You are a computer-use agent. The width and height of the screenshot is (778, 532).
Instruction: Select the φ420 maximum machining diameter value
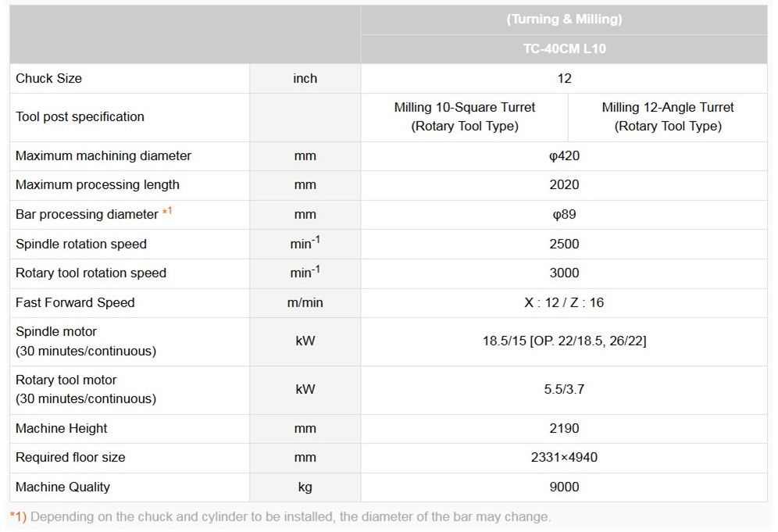pyautogui.click(x=564, y=155)
